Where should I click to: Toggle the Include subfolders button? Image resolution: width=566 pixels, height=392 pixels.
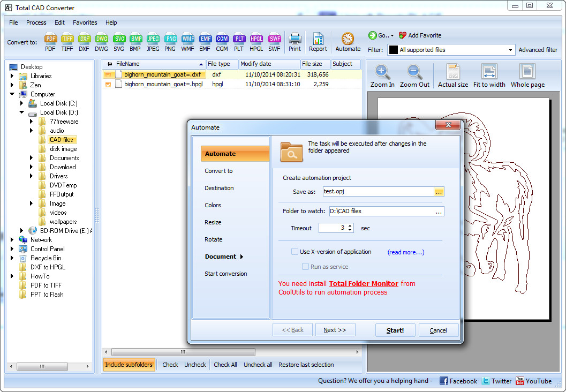pos(129,365)
